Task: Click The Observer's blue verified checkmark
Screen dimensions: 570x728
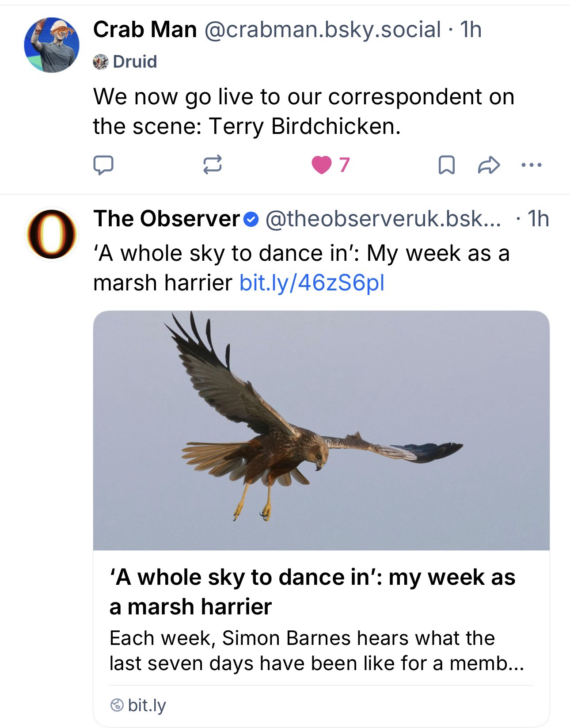Action: (251, 219)
